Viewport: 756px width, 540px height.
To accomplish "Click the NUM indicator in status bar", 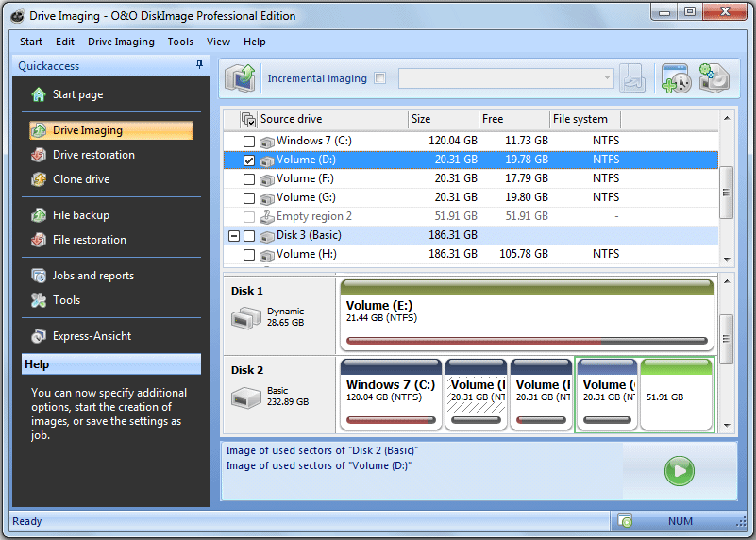I will (x=680, y=521).
